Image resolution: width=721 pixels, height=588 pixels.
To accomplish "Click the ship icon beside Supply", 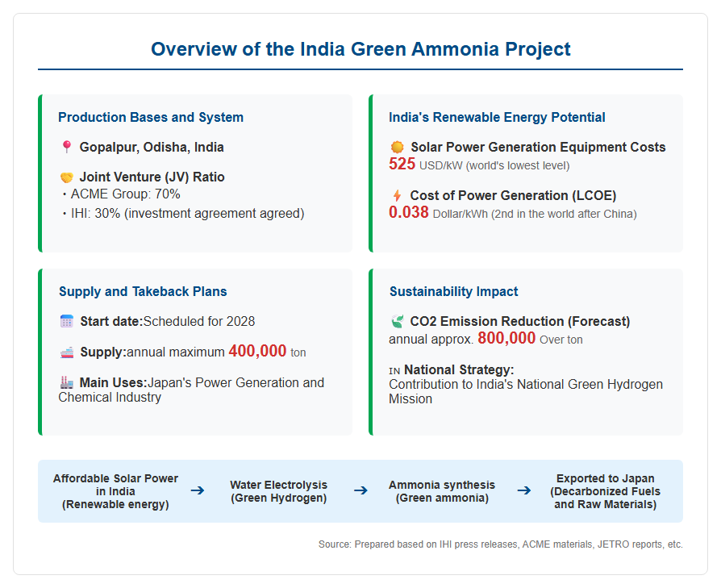I will pyautogui.click(x=67, y=352).
